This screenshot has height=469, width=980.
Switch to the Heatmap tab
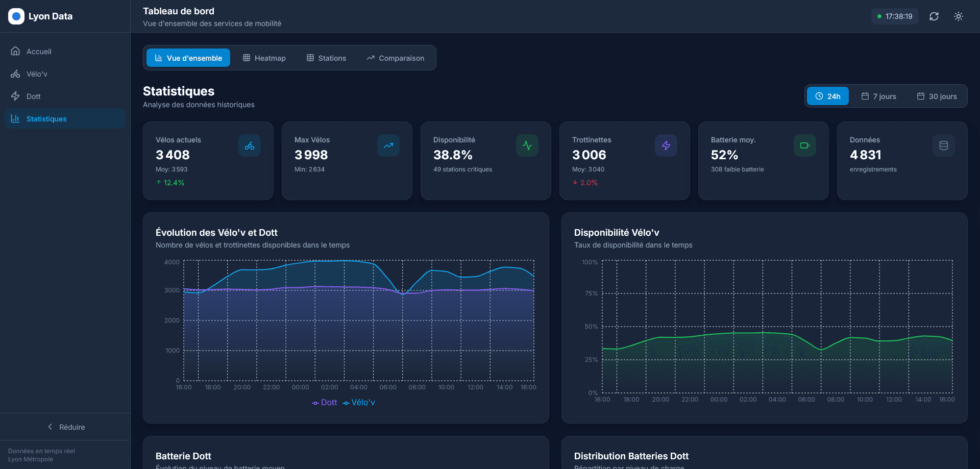click(264, 58)
